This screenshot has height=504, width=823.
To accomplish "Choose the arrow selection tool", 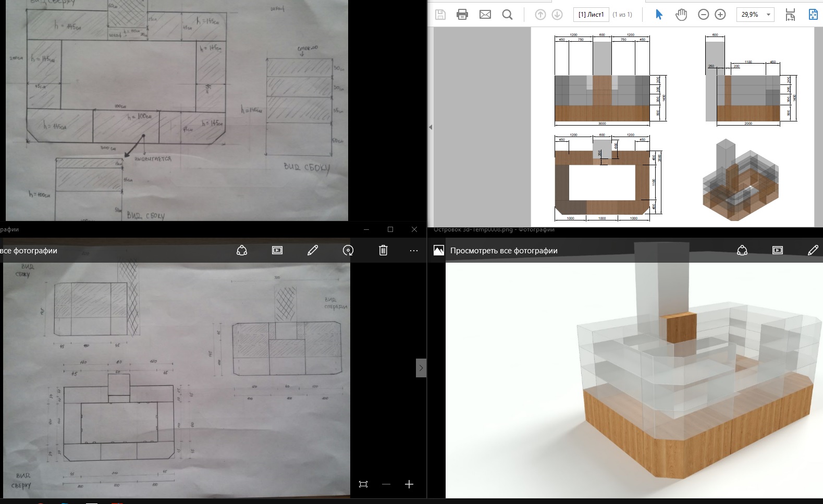I will tap(659, 15).
